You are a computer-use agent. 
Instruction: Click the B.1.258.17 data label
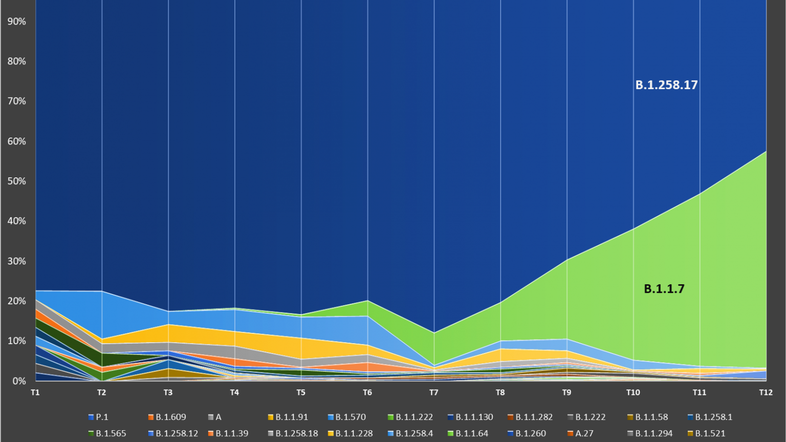pos(666,86)
